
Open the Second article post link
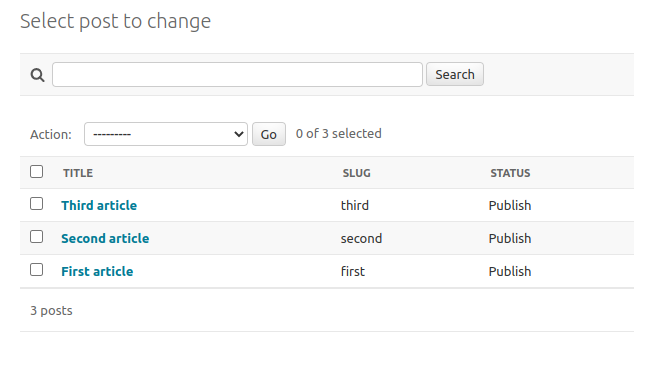(105, 238)
